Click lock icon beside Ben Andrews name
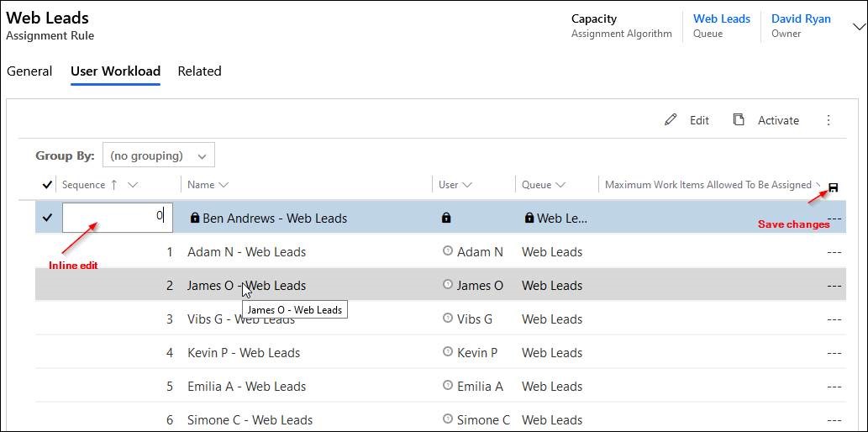Screen dimensions: 868x432 (195, 219)
